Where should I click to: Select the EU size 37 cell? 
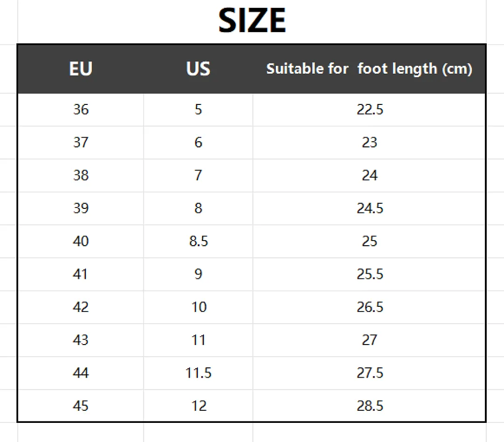[81, 143]
